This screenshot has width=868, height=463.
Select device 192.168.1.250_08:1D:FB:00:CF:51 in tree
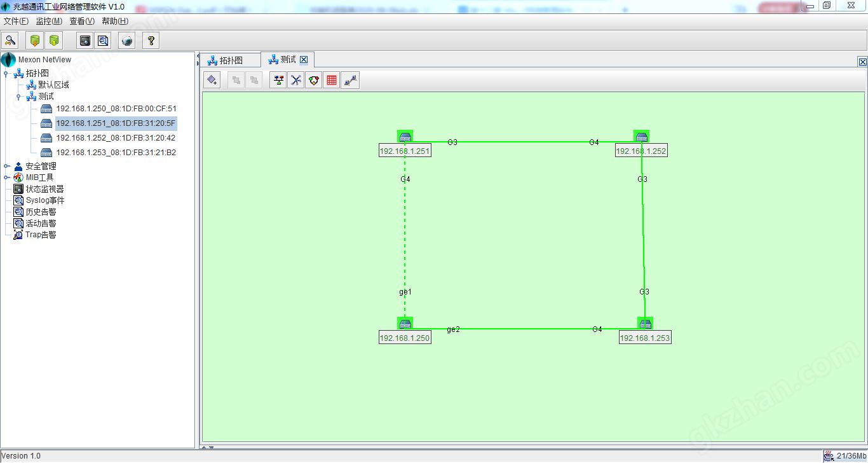click(116, 109)
